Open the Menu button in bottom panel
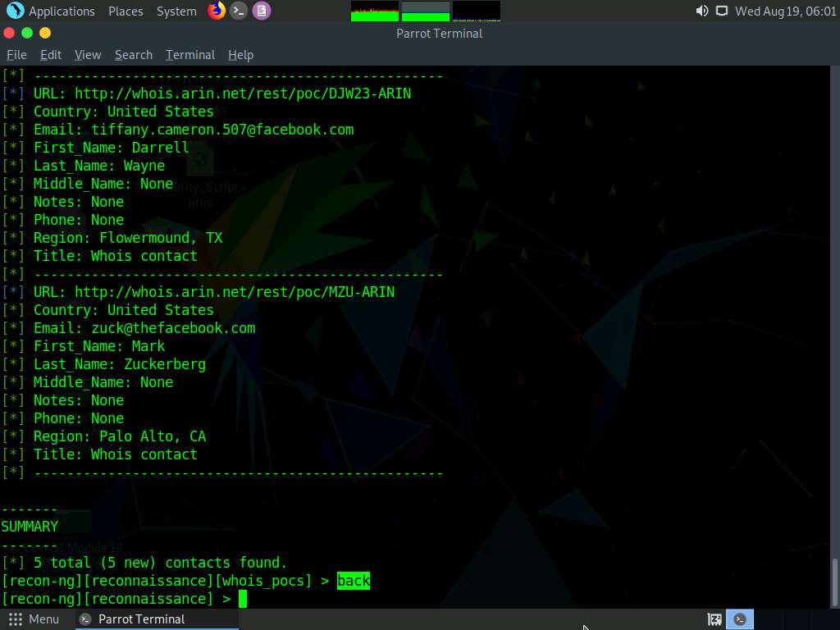 34,619
